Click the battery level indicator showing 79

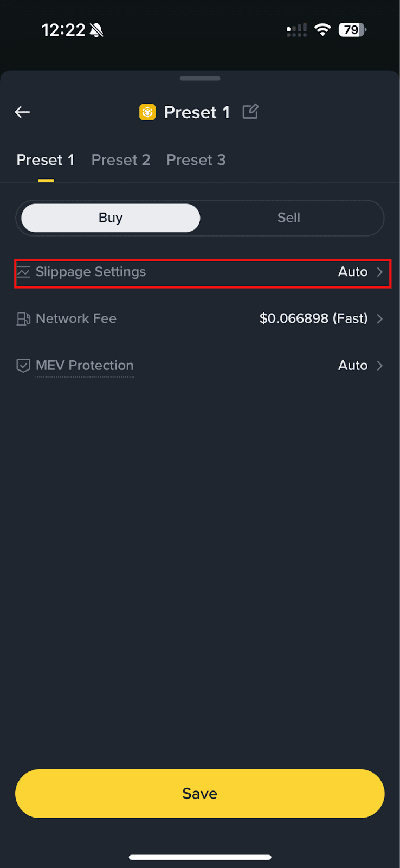click(x=352, y=30)
